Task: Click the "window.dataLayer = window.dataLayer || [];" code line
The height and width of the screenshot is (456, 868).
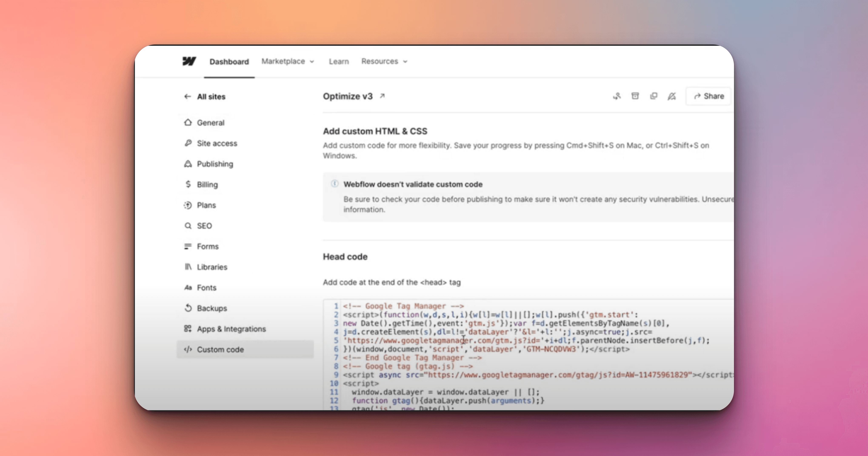Action: click(x=445, y=392)
